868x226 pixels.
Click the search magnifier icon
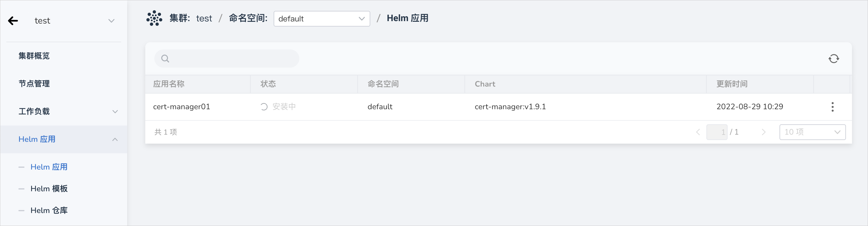tap(165, 59)
